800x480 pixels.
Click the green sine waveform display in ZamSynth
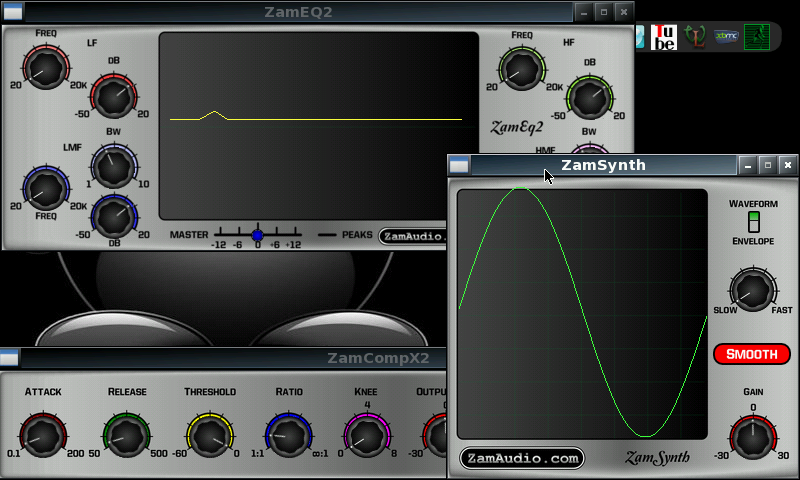coord(582,314)
